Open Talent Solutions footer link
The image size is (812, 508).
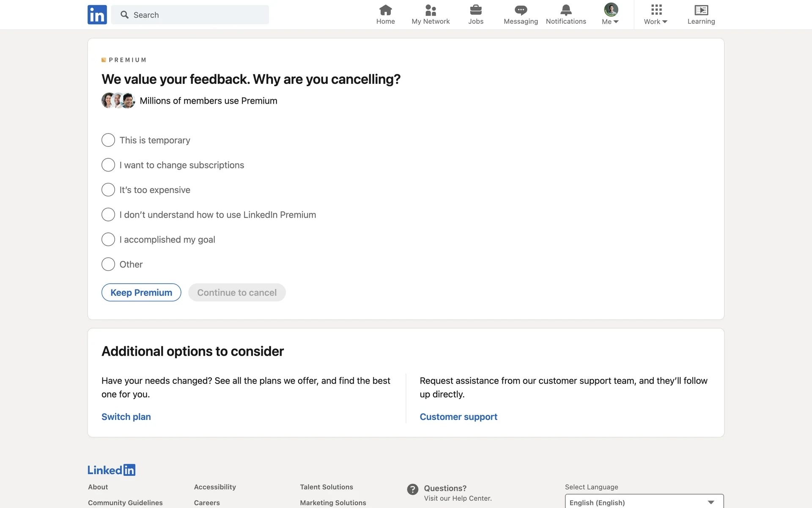[x=326, y=487]
